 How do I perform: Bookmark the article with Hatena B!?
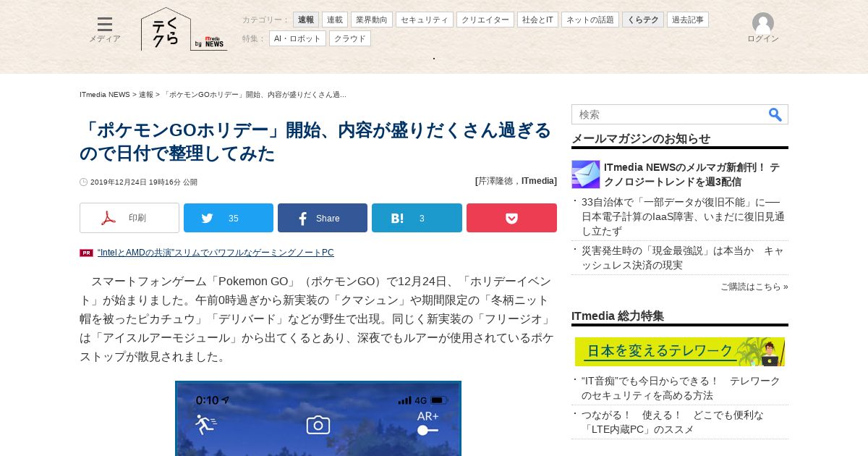(x=417, y=218)
